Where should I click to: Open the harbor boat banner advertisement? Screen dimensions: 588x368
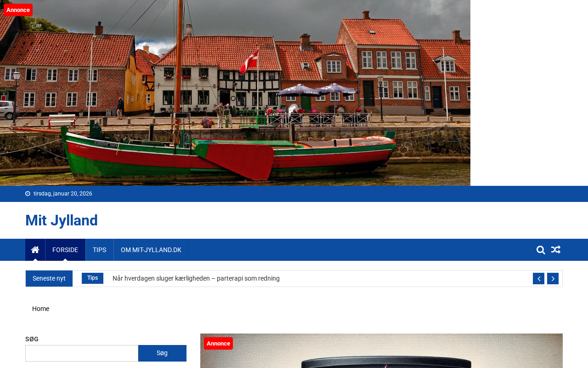pos(235,93)
